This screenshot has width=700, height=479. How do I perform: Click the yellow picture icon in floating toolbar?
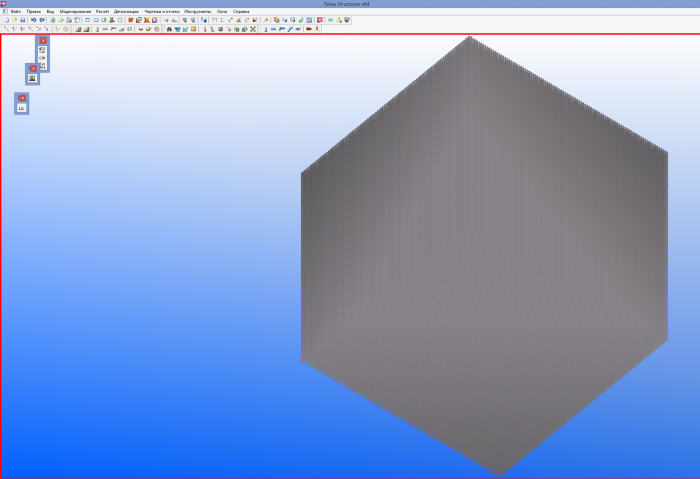(x=32, y=78)
